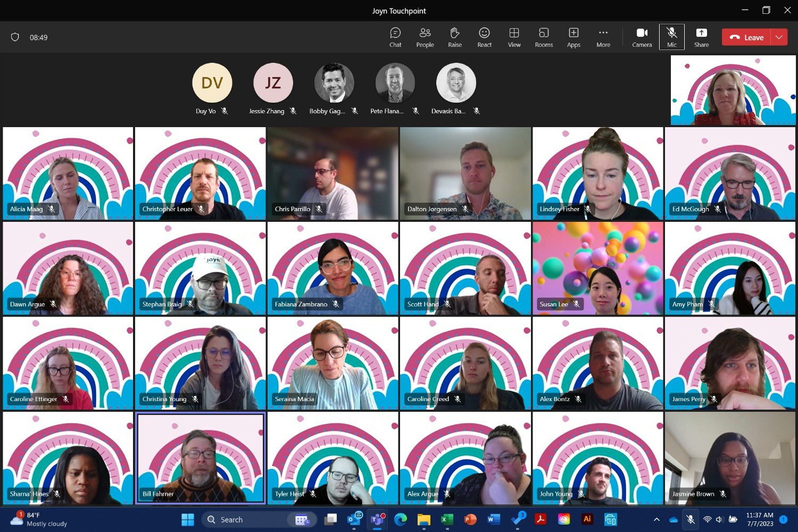Select Devasis Ba... participant photo

tap(456, 82)
